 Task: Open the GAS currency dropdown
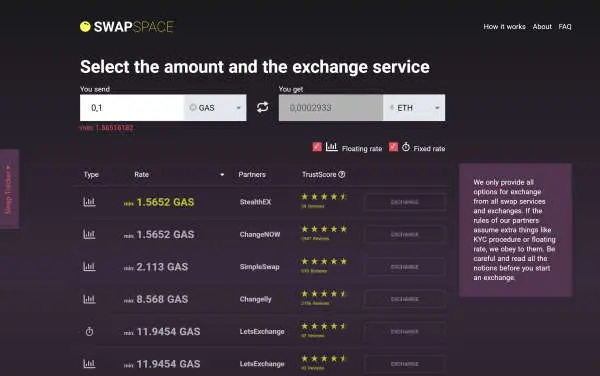pos(215,108)
